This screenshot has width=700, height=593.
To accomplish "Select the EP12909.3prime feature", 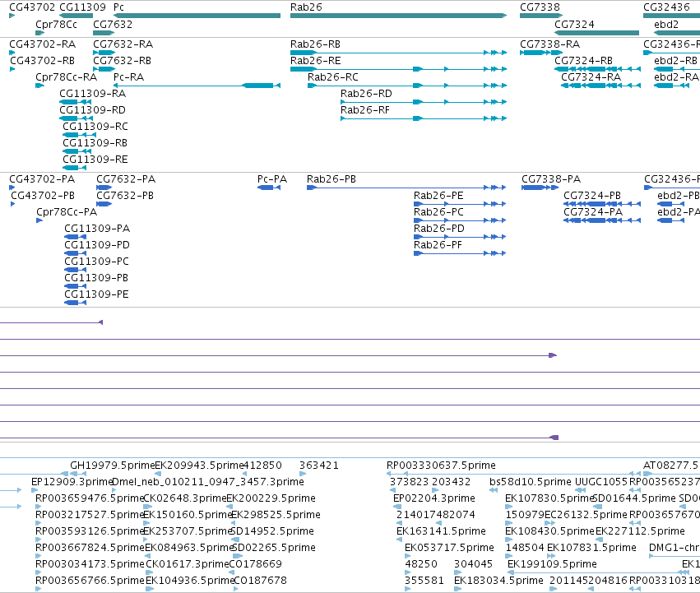I will pyautogui.click(x=72, y=482).
